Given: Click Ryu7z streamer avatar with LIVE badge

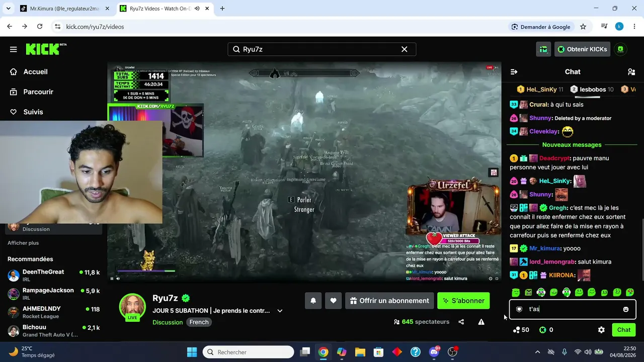Looking at the screenshot, I should pos(132,307).
